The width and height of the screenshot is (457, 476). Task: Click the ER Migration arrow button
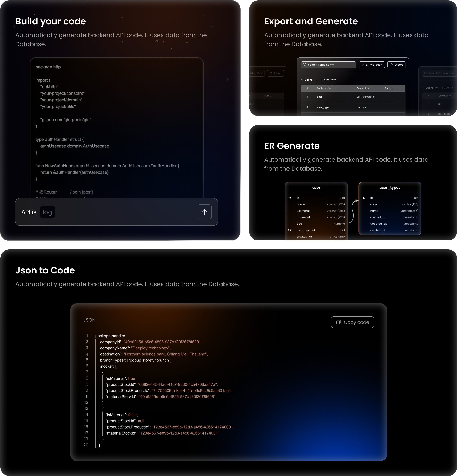(372, 65)
